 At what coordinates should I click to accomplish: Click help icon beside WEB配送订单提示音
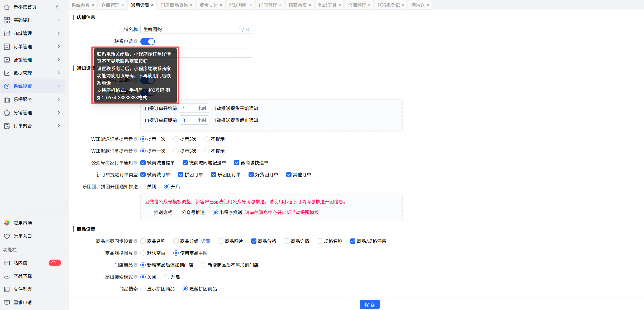pyautogui.click(x=136, y=139)
